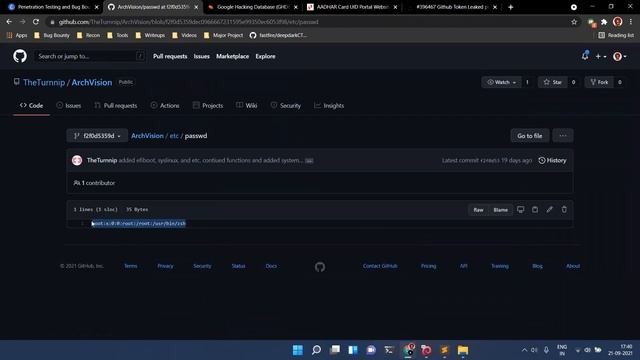This screenshot has width=640, height=360.
Task: Open the f2f0d5359d branch selector
Action: point(97,136)
